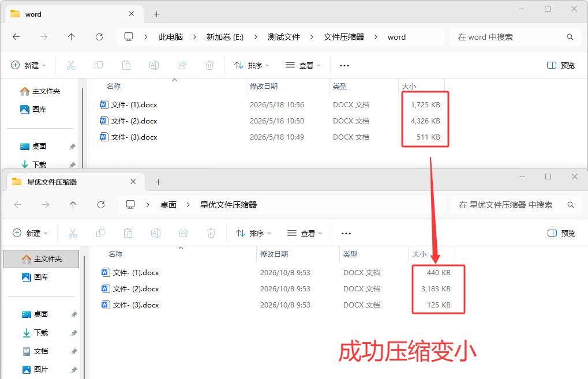This screenshot has height=379, width=588.
Task: Click Copy icon in 星优文件压缩器 window toolbar
Action: point(100,233)
